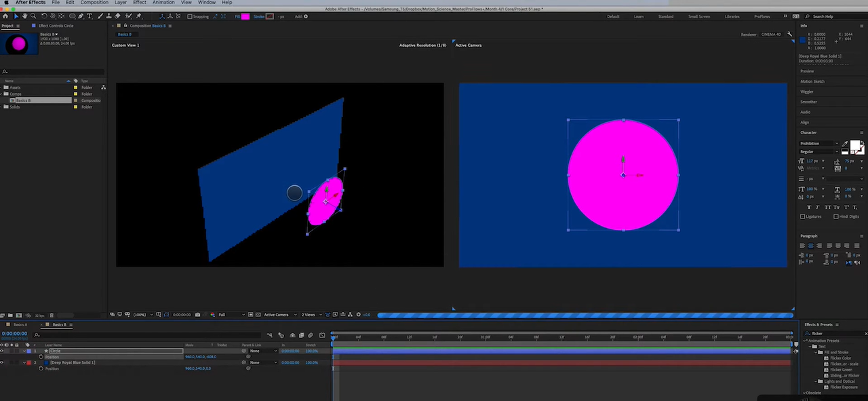
Task: Click the Basics B composition thumbnail
Action: tap(18, 44)
